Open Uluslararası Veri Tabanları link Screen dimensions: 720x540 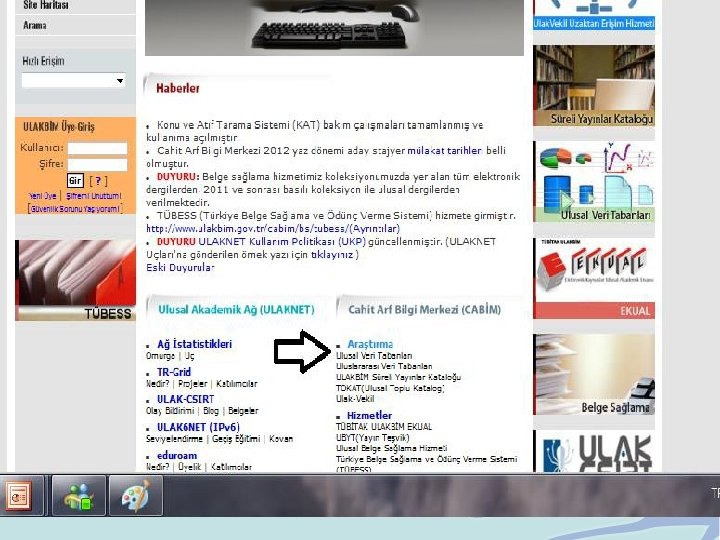(x=384, y=366)
